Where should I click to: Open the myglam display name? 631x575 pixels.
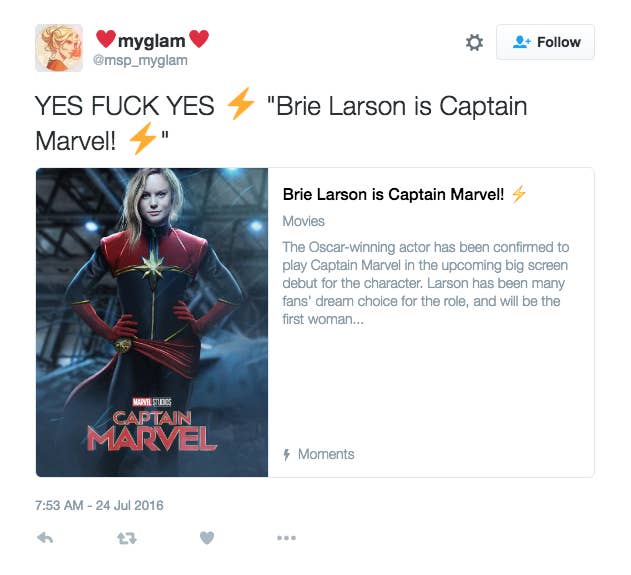152,41
